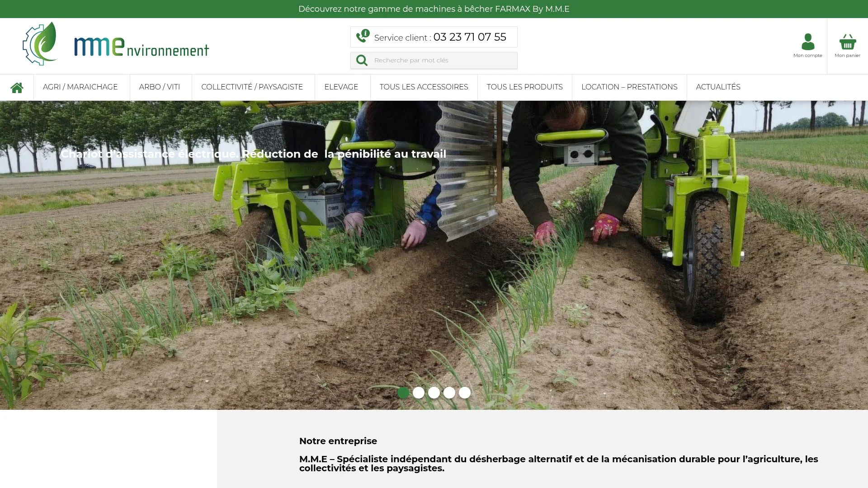The height and width of the screenshot is (488, 868).
Task: Open the AGRI / MARAICHAGE menu
Action: coord(80,87)
